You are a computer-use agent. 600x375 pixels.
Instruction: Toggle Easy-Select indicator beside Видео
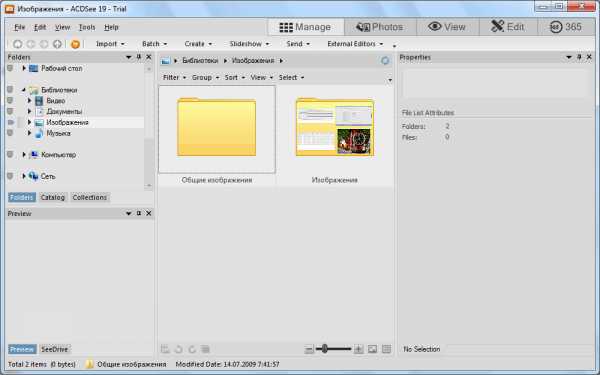(x=10, y=101)
